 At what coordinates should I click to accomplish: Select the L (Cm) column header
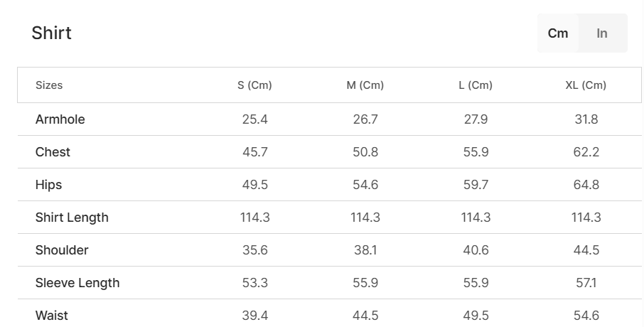click(476, 85)
